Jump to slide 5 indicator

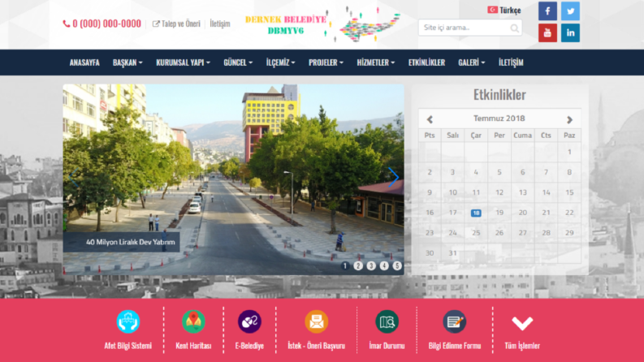[397, 266]
